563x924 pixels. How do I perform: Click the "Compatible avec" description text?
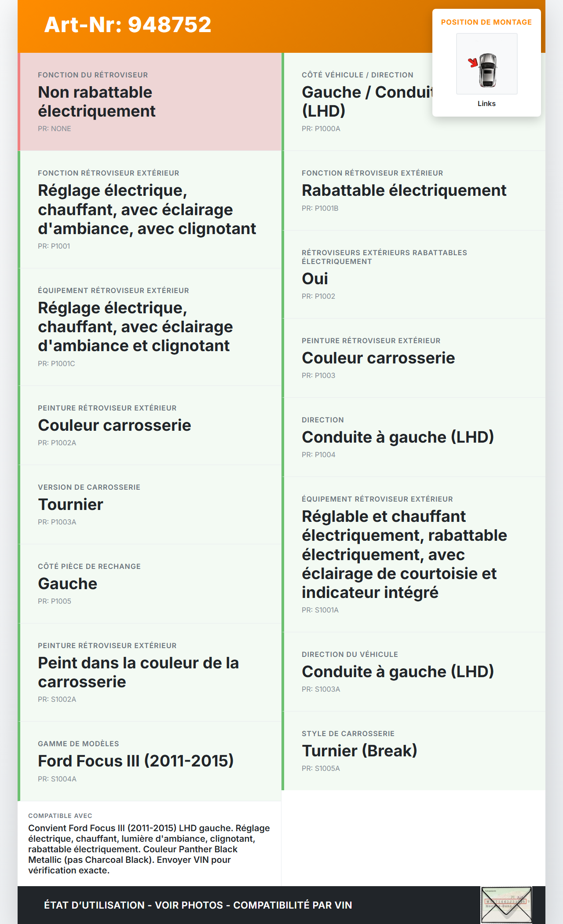(x=149, y=849)
